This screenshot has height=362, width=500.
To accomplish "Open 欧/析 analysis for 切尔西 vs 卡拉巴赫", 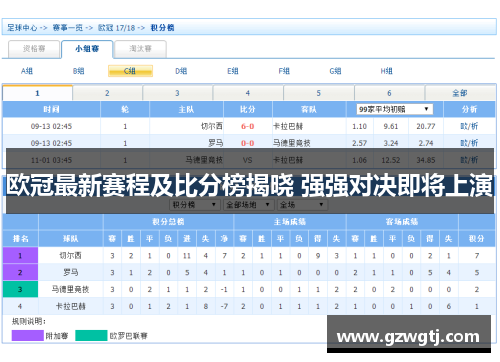I will [469, 126].
